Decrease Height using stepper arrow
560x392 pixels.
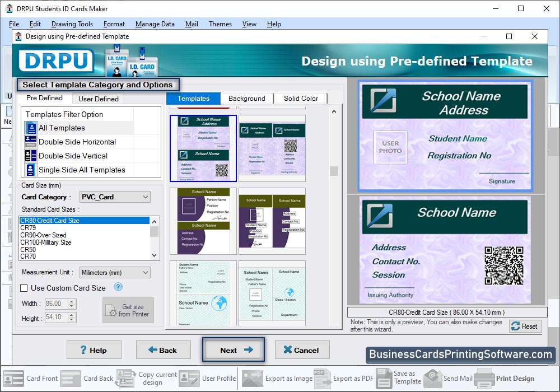tap(72, 320)
